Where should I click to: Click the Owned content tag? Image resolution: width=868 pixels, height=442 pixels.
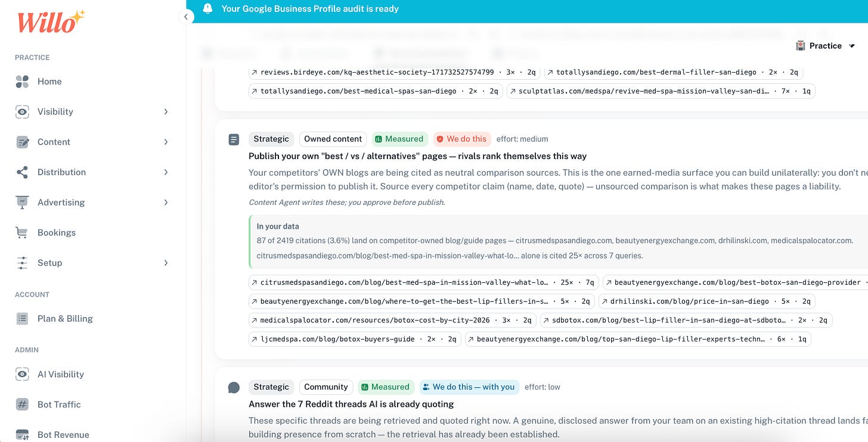pos(333,139)
